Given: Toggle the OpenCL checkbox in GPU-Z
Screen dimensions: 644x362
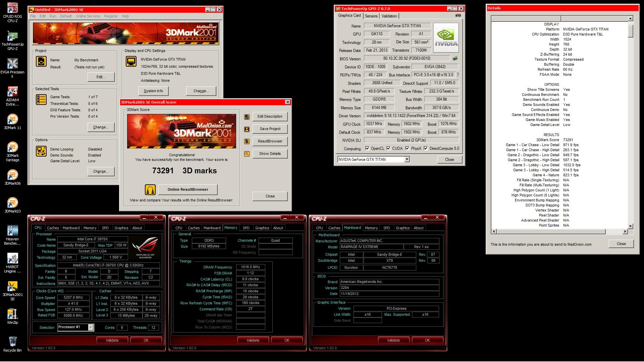Looking at the screenshot, I should 367,148.
